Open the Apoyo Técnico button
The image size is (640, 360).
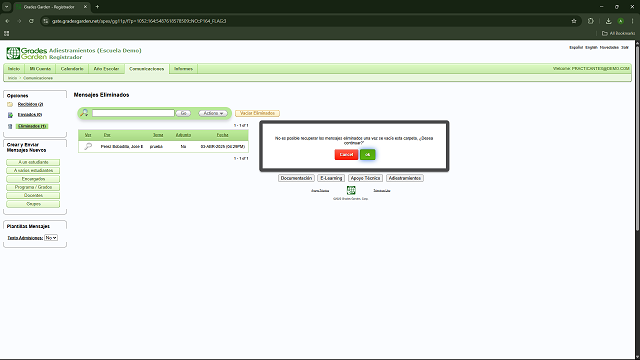click(x=365, y=178)
